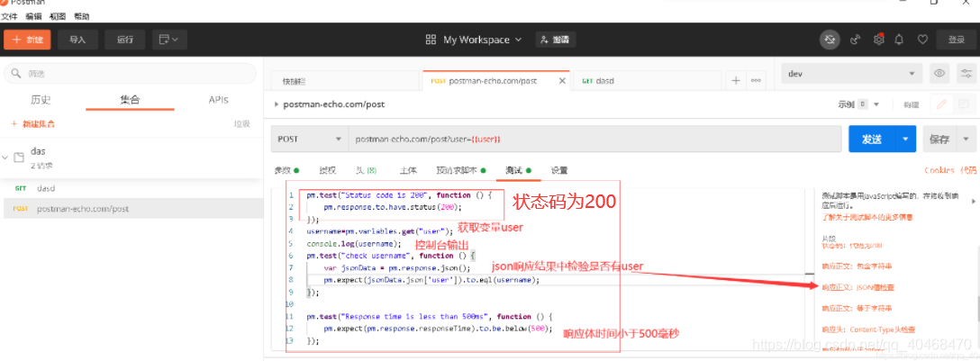Viewport: 980px width, 361px height.
Task: Open manage environments sliders icon
Action: pyautogui.click(x=966, y=74)
